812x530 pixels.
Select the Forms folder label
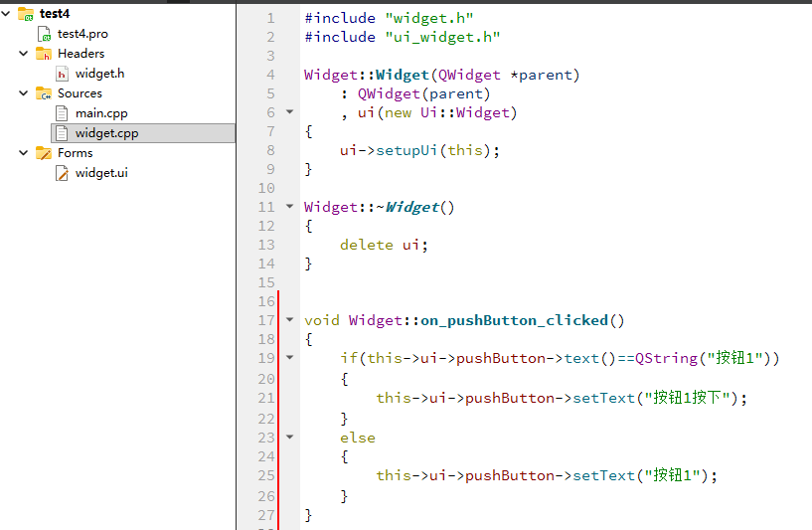click(76, 153)
